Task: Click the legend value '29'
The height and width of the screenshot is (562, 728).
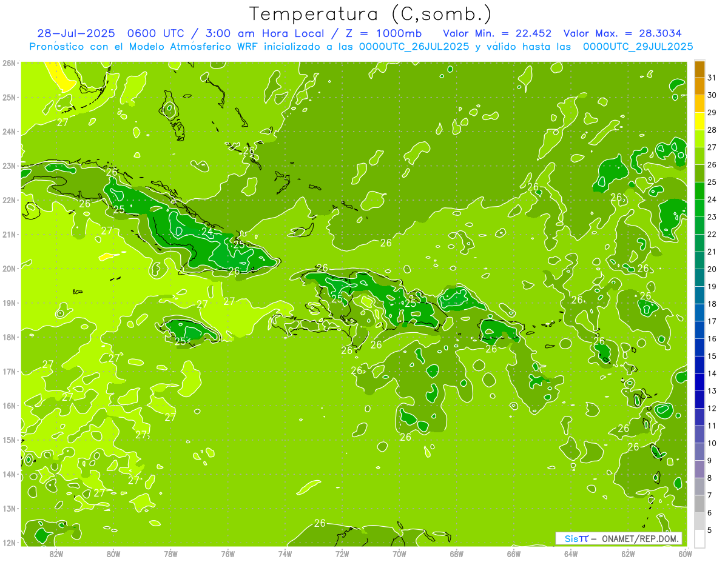Action: (x=712, y=113)
